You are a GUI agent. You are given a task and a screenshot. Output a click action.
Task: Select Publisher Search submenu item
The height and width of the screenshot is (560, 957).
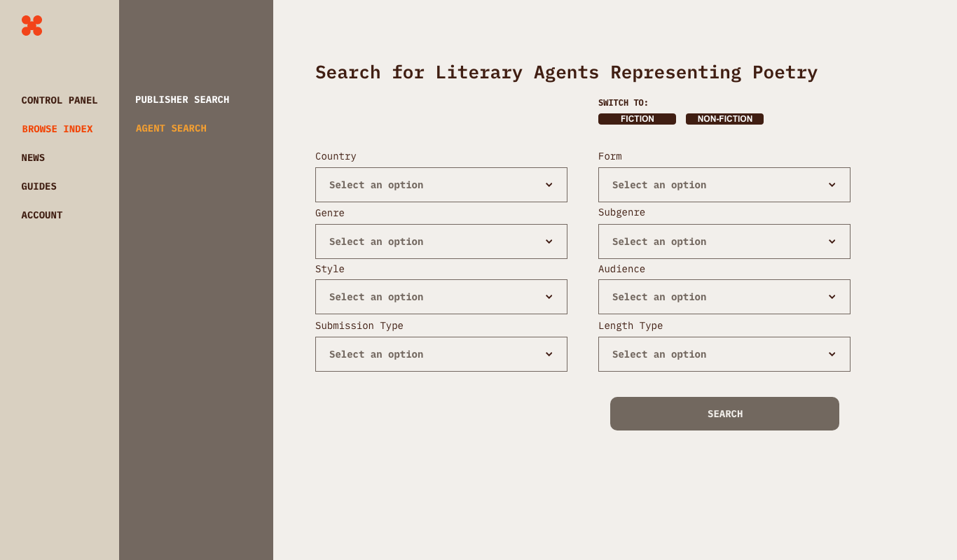click(182, 99)
